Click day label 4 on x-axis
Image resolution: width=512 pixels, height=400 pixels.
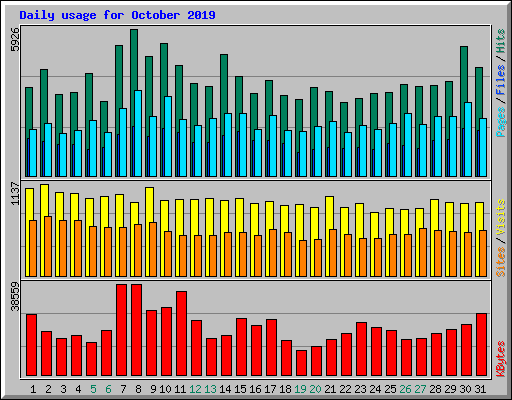[78, 389]
